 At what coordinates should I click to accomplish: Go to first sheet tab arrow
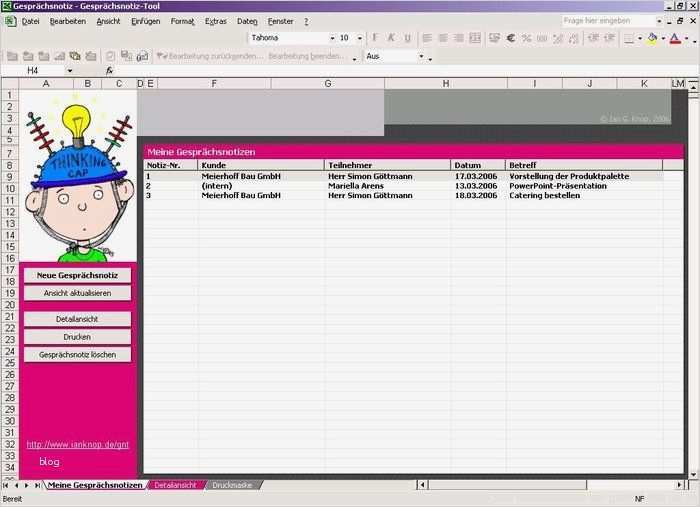coord(5,485)
